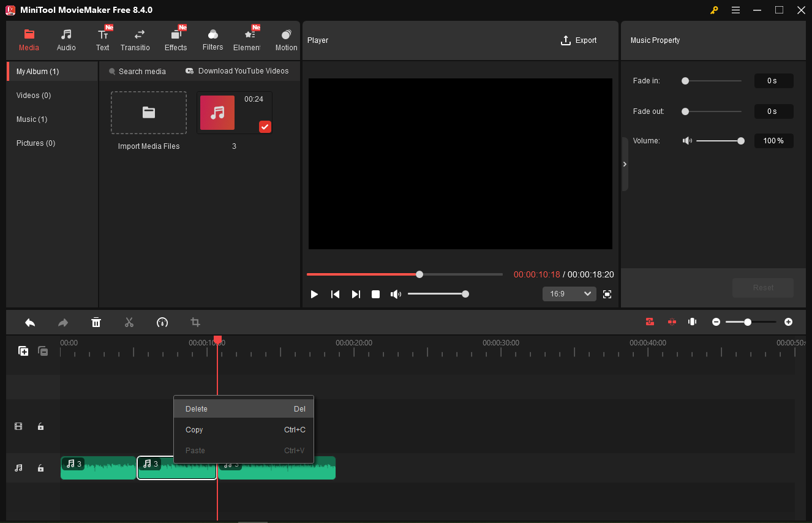The width and height of the screenshot is (812, 523).
Task: Toggle the checkmark on the music clip thumbnail
Action: pyautogui.click(x=265, y=127)
